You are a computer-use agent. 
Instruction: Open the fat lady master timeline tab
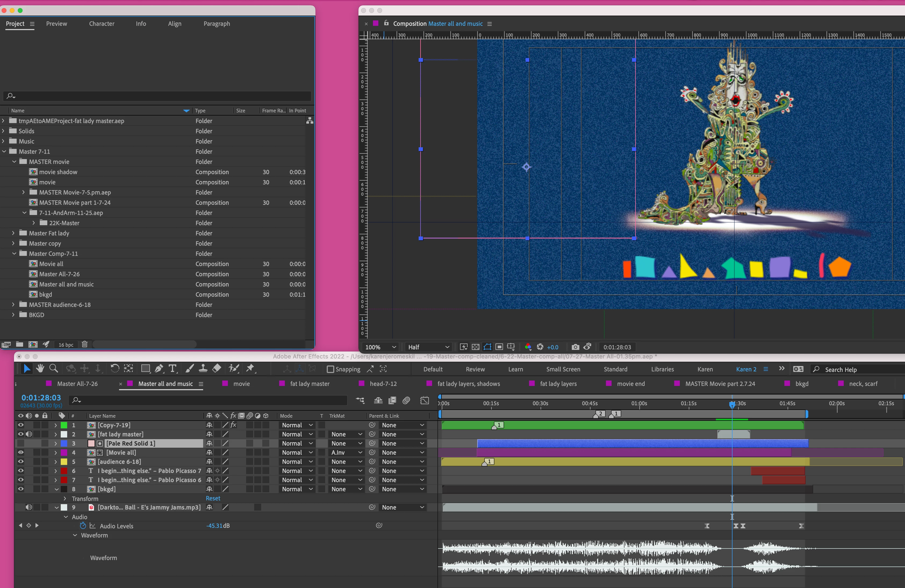[310, 384]
